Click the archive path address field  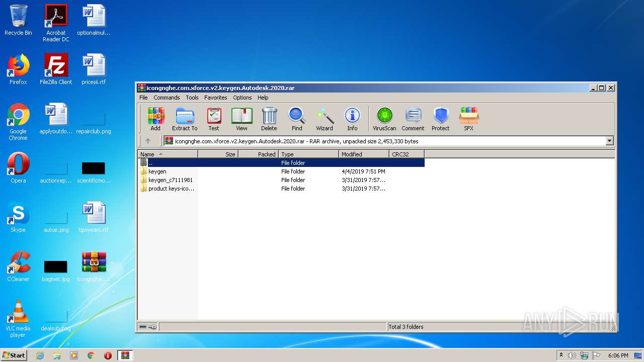point(384,141)
